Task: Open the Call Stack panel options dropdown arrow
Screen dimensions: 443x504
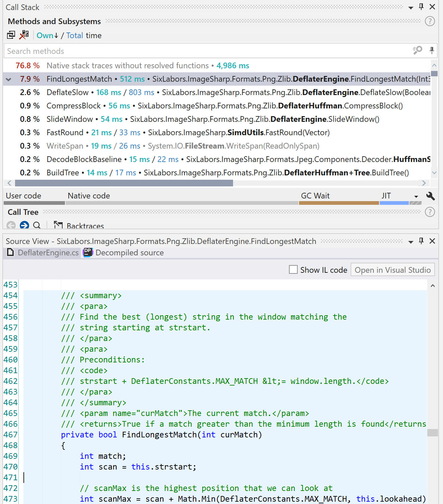Action: click(411, 8)
